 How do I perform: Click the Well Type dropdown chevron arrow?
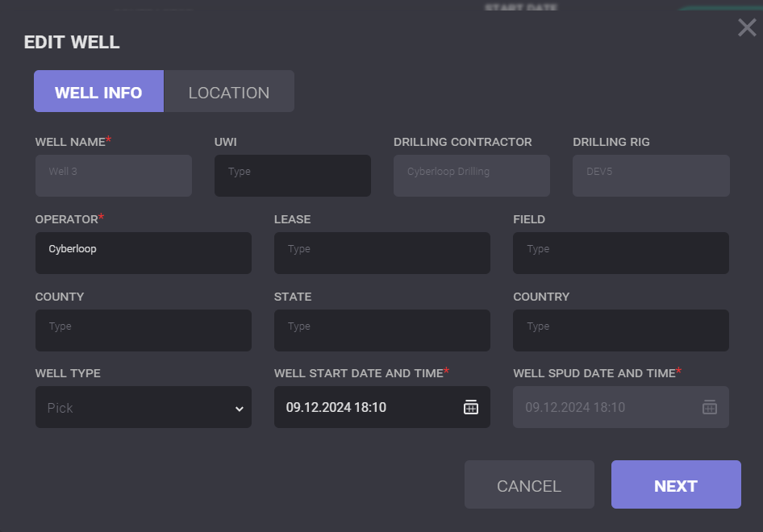pos(239,409)
